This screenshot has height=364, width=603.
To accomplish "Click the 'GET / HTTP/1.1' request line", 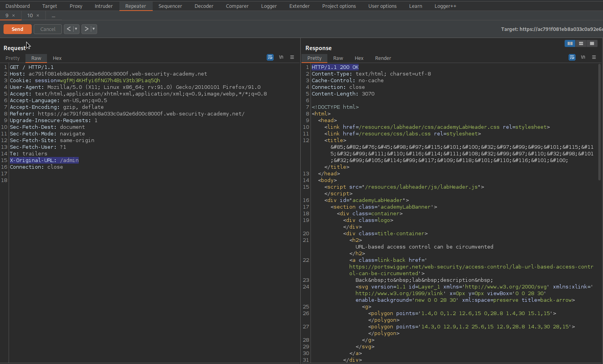I will 32,67.
